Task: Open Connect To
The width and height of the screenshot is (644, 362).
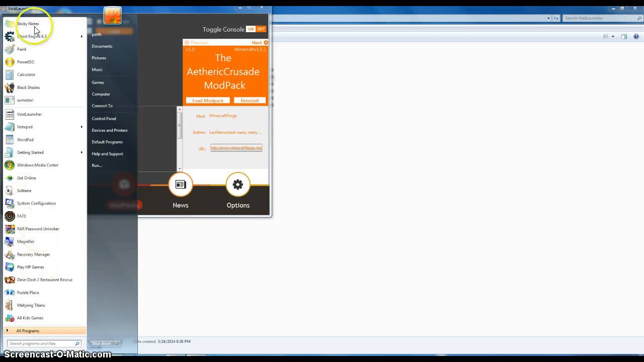Action: 102,106
